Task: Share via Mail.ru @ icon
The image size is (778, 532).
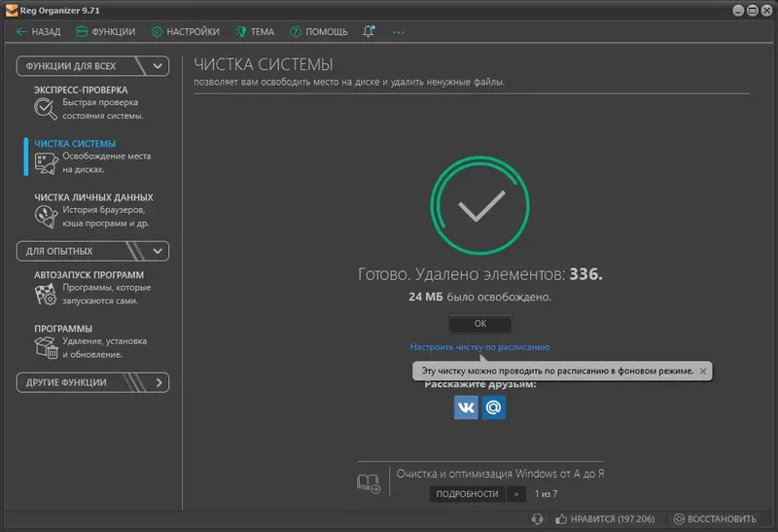Action: (494, 408)
